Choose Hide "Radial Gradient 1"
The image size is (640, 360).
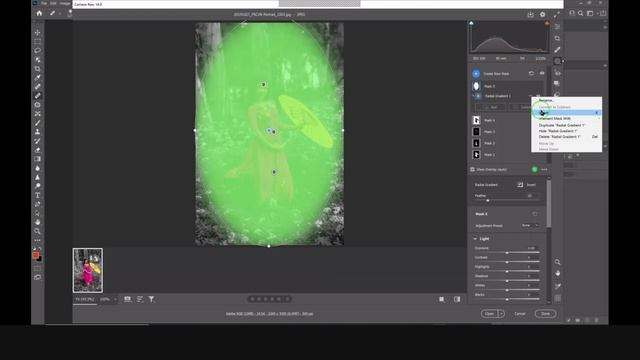tap(558, 131)
